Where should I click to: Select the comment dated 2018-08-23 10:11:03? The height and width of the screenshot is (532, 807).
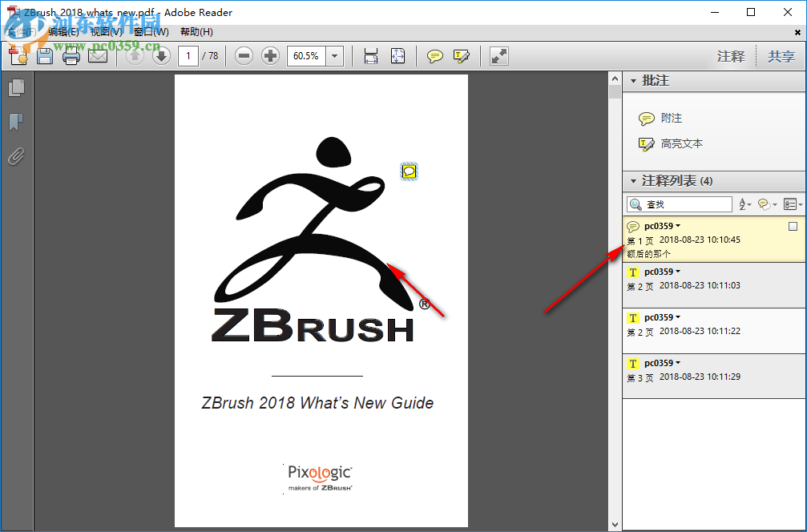tap(714, 285)
